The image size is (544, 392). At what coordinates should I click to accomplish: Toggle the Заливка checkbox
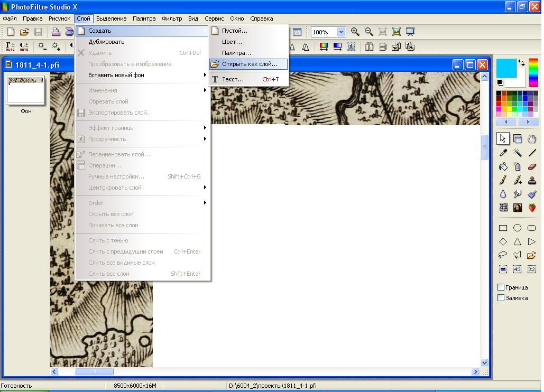point(501,298)
